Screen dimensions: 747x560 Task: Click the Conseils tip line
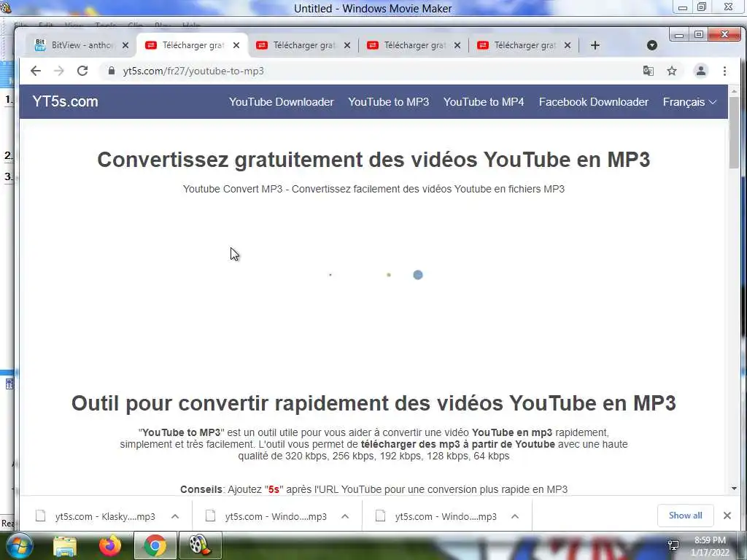[x=373, y=489]
